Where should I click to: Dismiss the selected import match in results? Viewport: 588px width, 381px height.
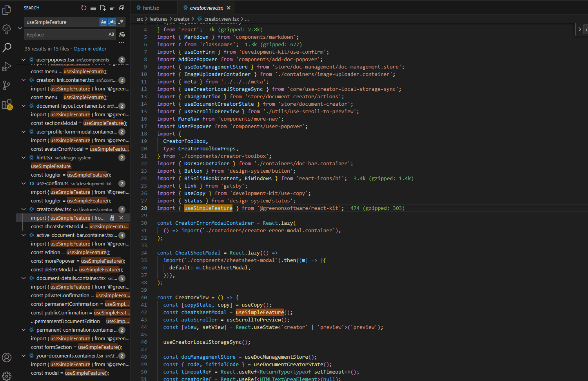click(x=121, y=218)
